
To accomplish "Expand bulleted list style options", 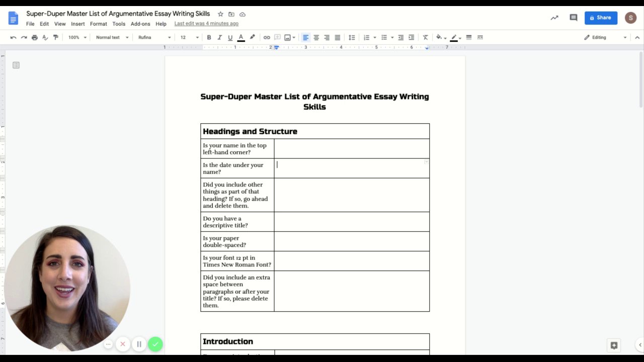I will pos(392,38).
